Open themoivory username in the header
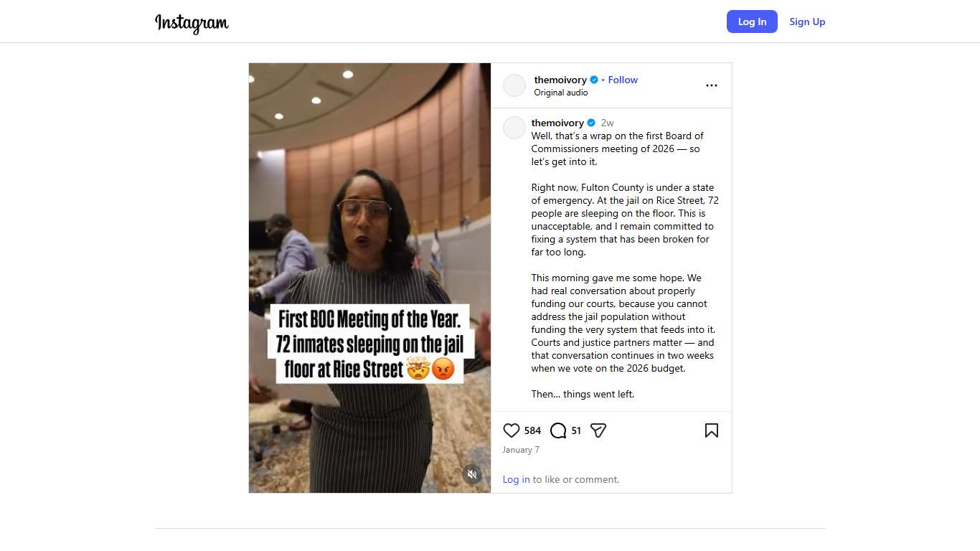Viewport: 980px width, 551px height. pyautogui.click(x=560, y=80)
